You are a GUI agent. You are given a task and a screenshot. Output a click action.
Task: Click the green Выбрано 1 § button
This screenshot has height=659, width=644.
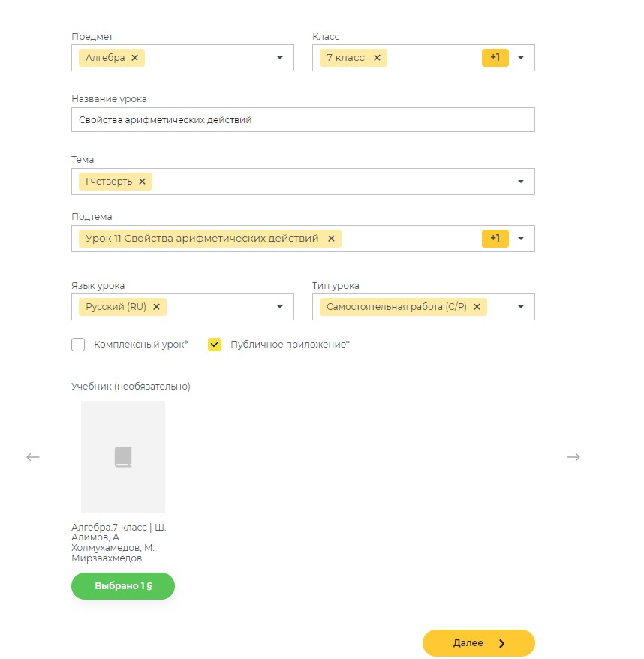pos(123,586)
